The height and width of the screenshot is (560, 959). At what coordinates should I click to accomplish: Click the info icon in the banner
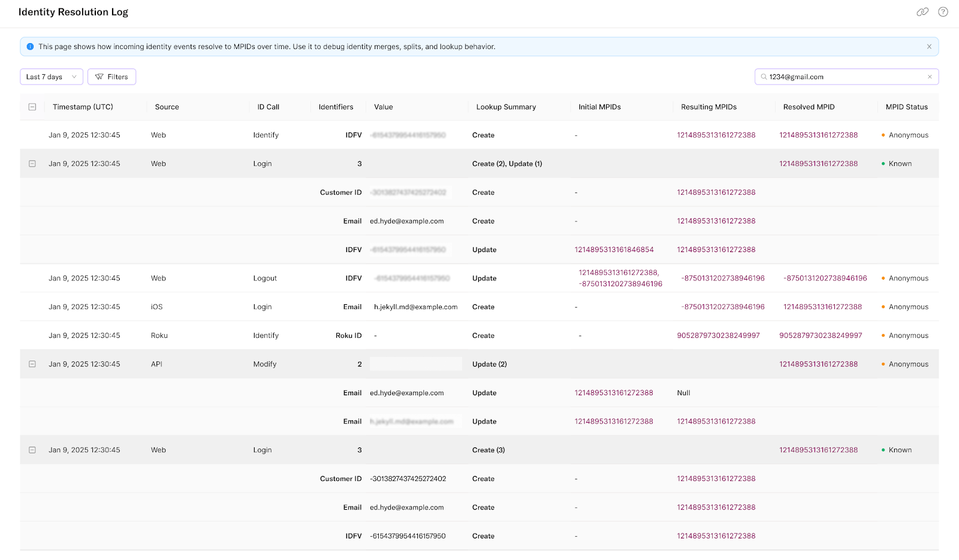click(x=29, y=46)
